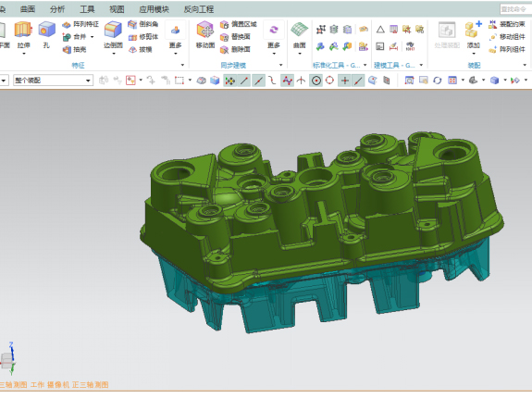Click the 移动组件 move component icon
The height and width of the screenshot is (399, 532).
[506, 37]
